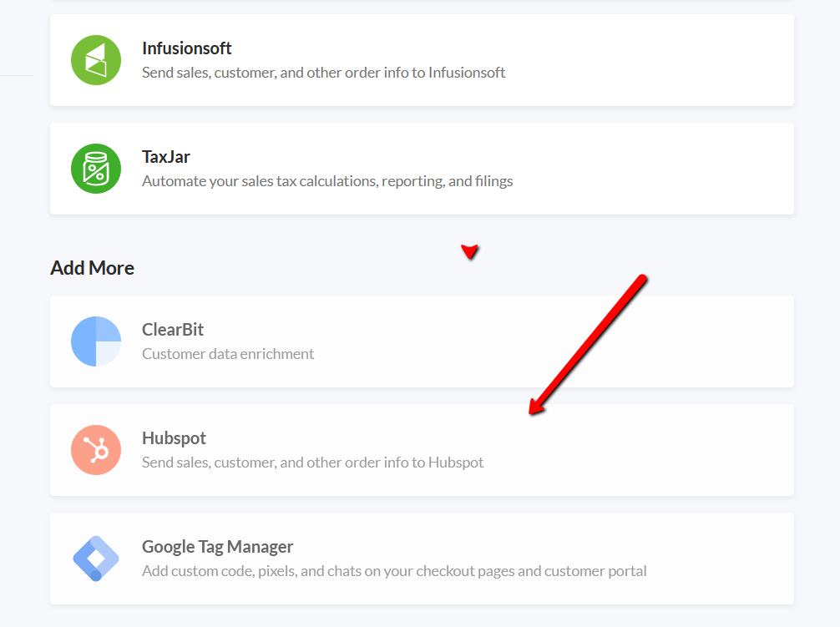This screenshot has height=627, width=840.
Task: Click the Infusionsoft green logo icon
Action: pyautogui.click(x=96, y=60)
